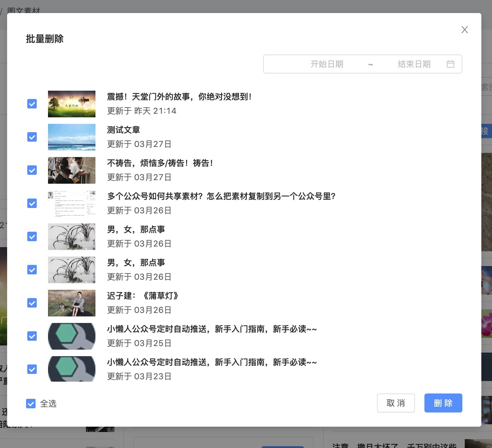492x448 pixels.
Task: Open the calendar date picker icon
Action: pyautogui.click(x=451, y=64)
